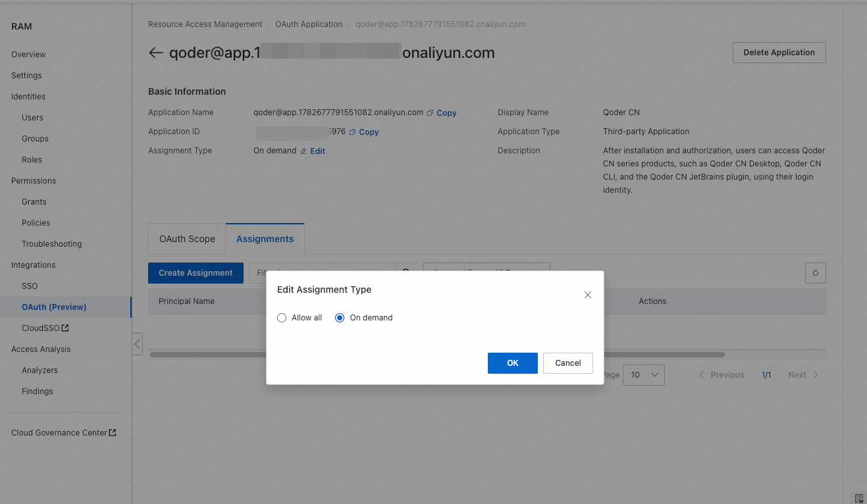This screenshot has height=504, width=867.
Task: Open Findings under Access Analysis
Action: 38,391
